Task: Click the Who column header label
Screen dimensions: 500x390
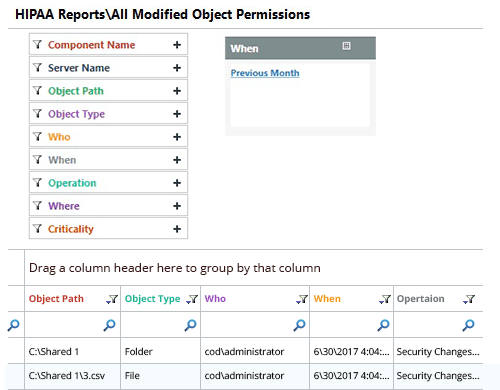Action: [215, 299]
